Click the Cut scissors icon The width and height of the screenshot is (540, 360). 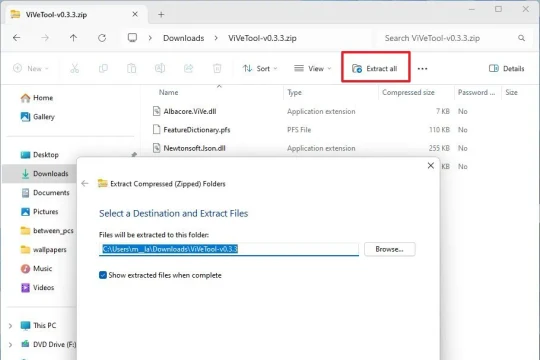74,68
